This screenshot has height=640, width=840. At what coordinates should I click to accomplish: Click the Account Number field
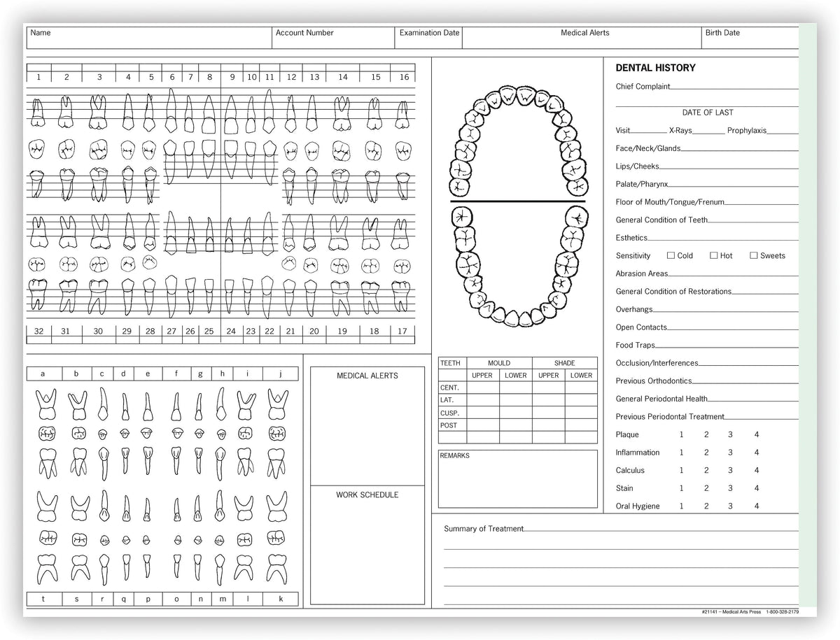tap(333, 38)
